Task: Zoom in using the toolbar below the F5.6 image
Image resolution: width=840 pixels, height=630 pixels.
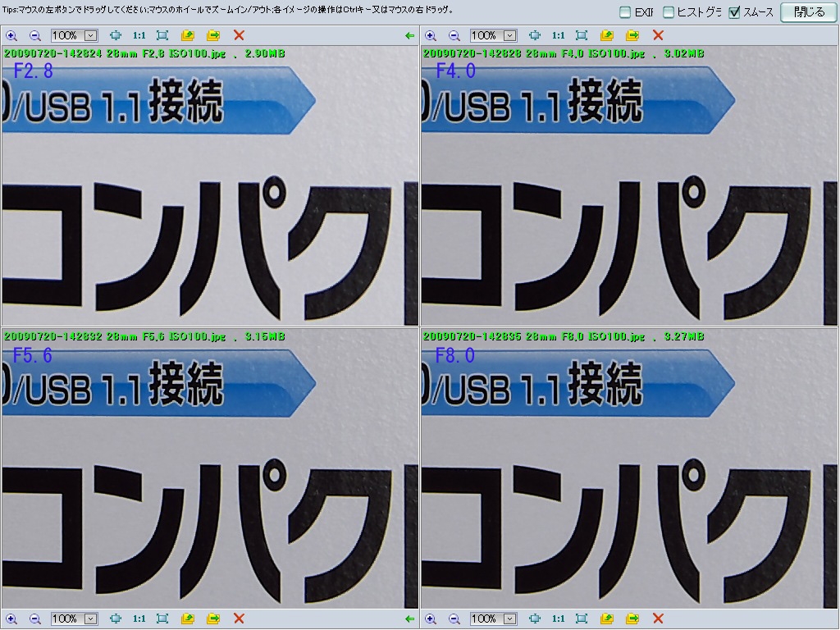Action: tap(11, 619)
